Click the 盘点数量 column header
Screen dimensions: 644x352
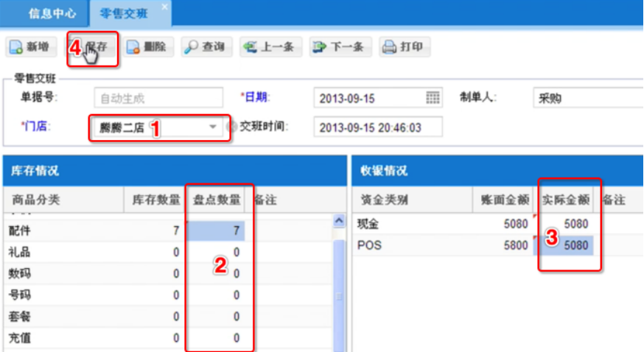pos(216,200)
